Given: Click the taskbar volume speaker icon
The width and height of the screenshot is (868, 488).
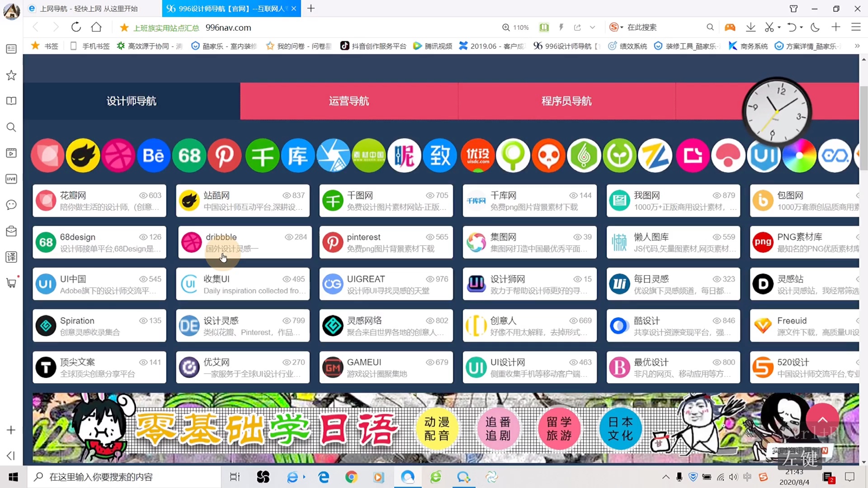Looking at the screenshot, I should [733, 477].
